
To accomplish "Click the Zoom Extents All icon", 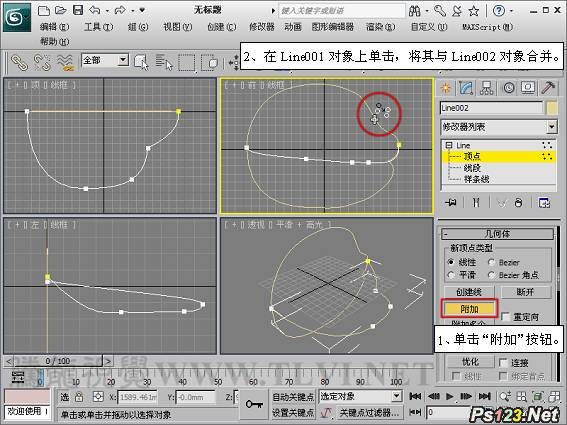I will click(554, 397).
